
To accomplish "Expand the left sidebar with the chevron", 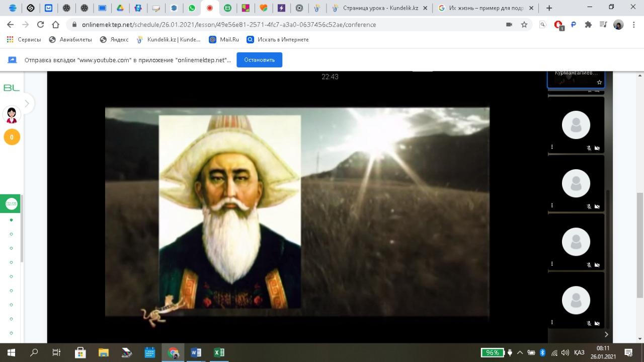I will [27, 104].
